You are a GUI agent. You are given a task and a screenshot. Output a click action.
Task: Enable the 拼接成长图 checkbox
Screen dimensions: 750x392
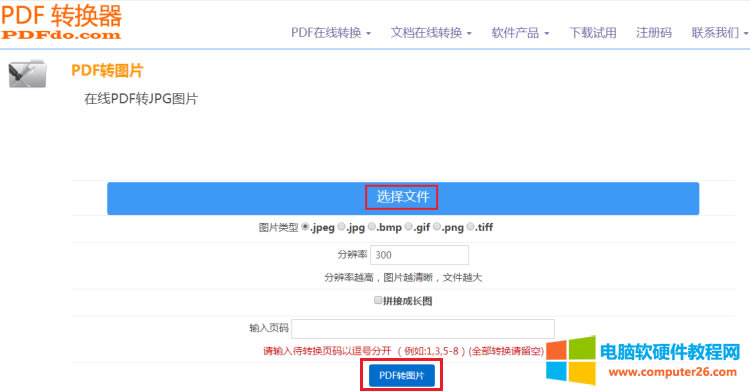tap(378, 300)
